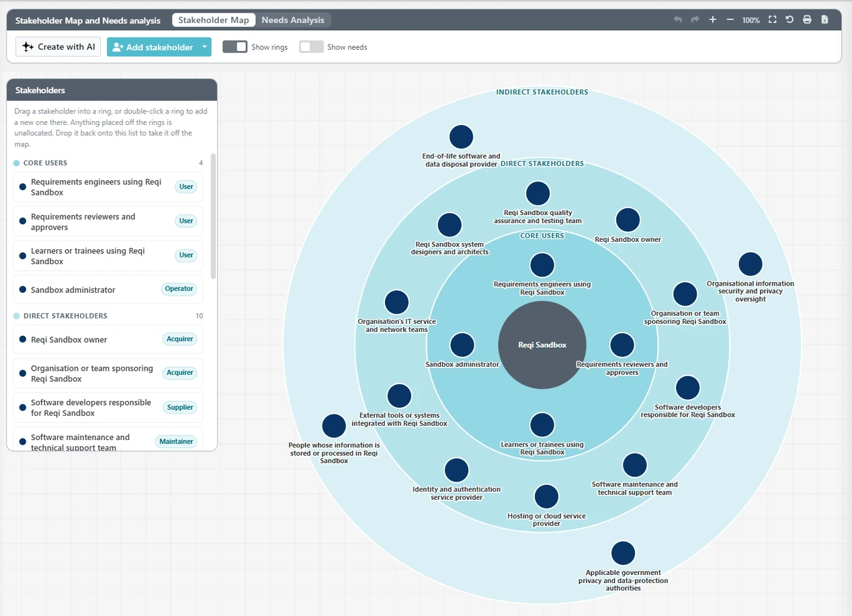Click the Stakeholders panel header
852x616 pixels.
[x=112, y=90]
